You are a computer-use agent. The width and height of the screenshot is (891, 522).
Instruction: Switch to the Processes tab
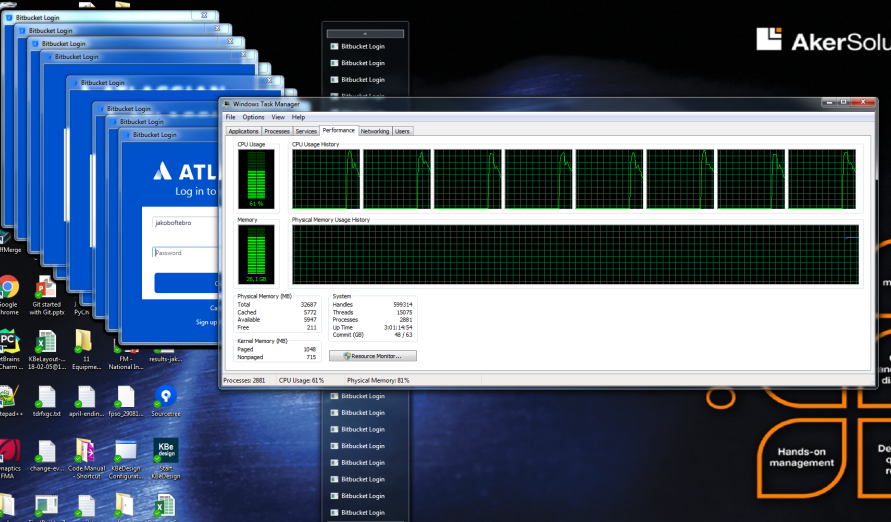277,131
